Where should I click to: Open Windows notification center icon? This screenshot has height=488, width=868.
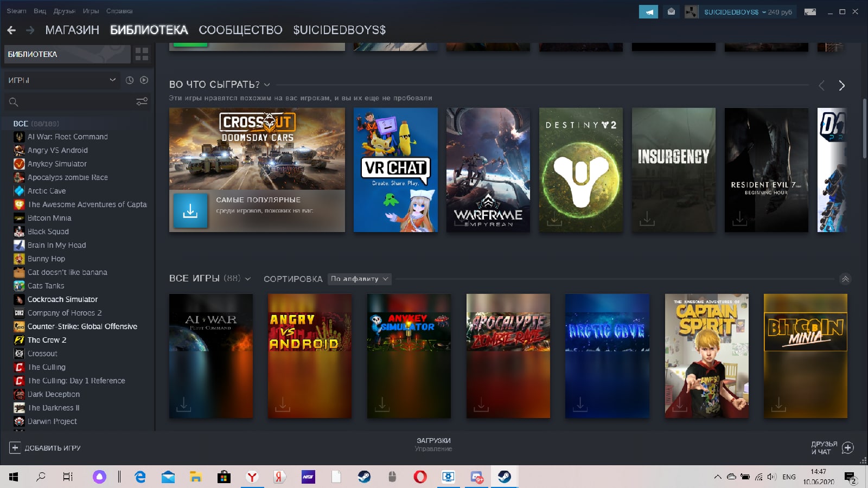(850, 477)
